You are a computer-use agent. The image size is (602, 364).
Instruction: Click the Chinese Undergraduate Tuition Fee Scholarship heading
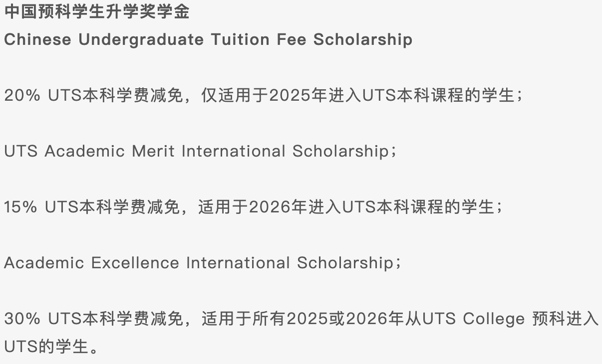click(208, 39)
